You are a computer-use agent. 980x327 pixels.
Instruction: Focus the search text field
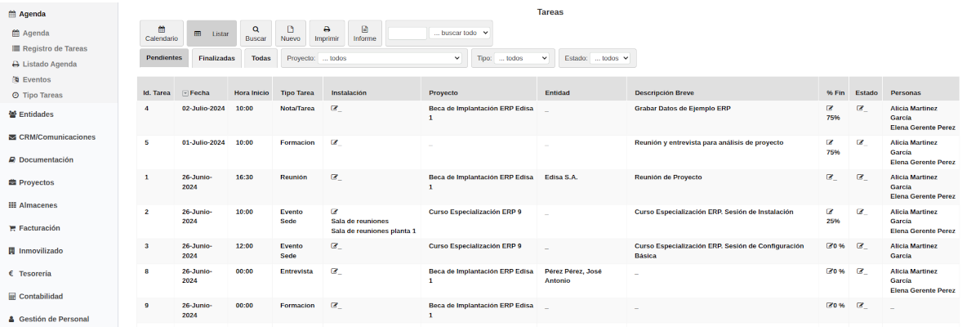point(408,34)
